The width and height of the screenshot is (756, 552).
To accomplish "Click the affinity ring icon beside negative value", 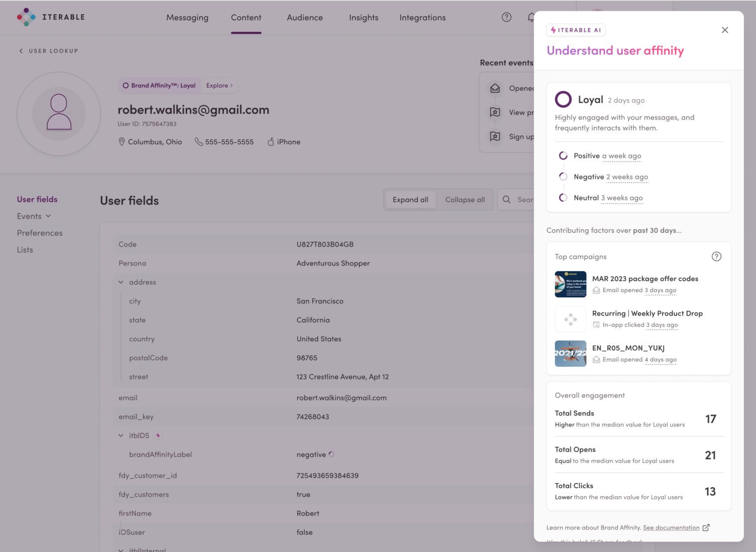I will (331, 455).
